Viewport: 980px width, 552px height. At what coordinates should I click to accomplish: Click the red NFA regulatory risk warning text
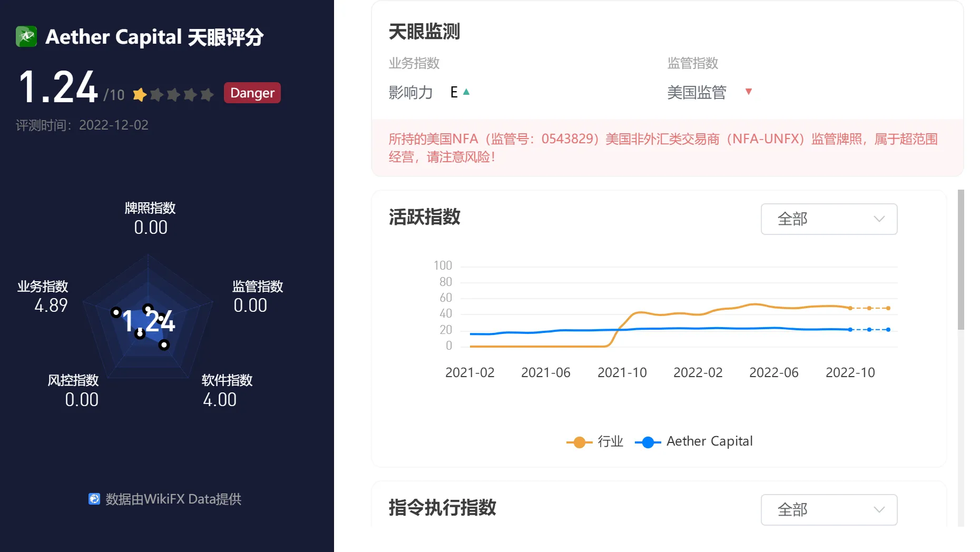tap(663, 148)
